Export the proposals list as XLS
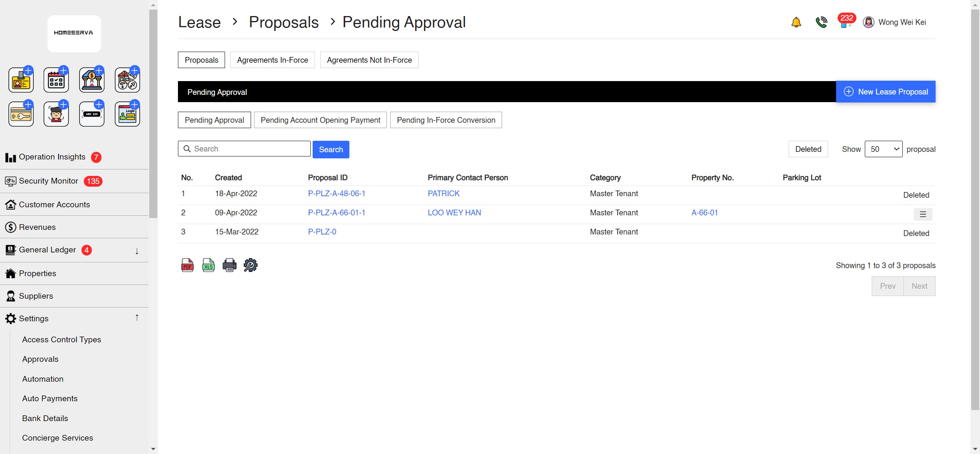 pyautogui.click(x=208, y=264)
